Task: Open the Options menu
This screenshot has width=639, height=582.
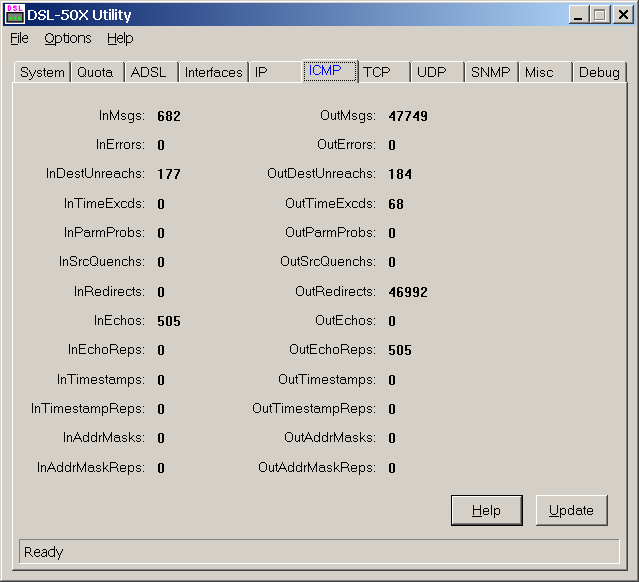Action: coord(68,38)
